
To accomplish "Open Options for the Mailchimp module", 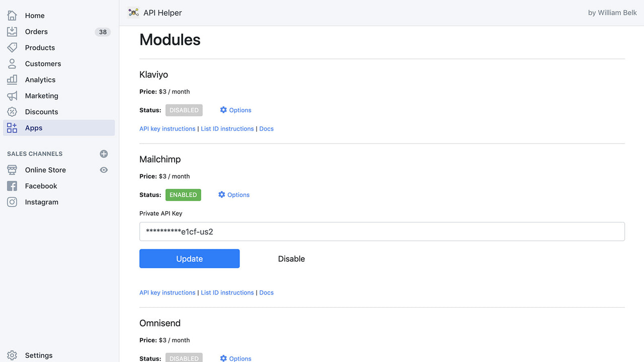I will click(x=233, y=195).
